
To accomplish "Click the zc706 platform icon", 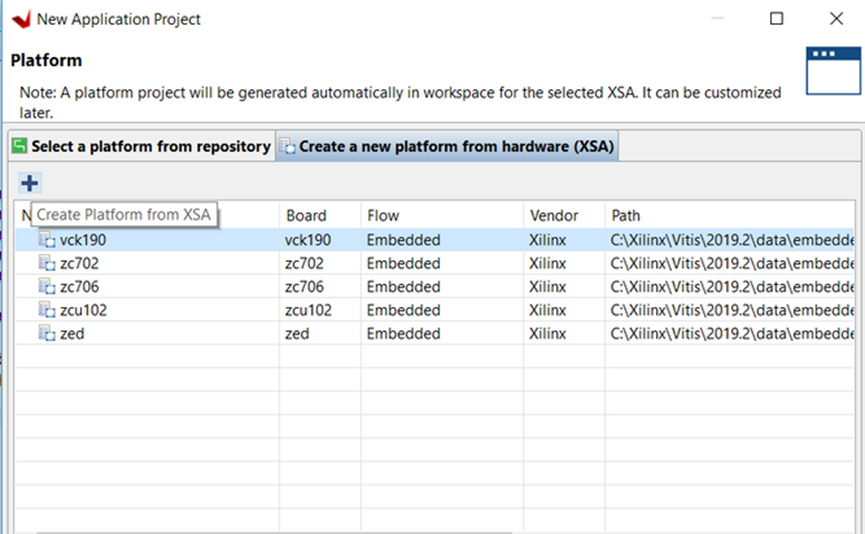I will coord(47,287).
